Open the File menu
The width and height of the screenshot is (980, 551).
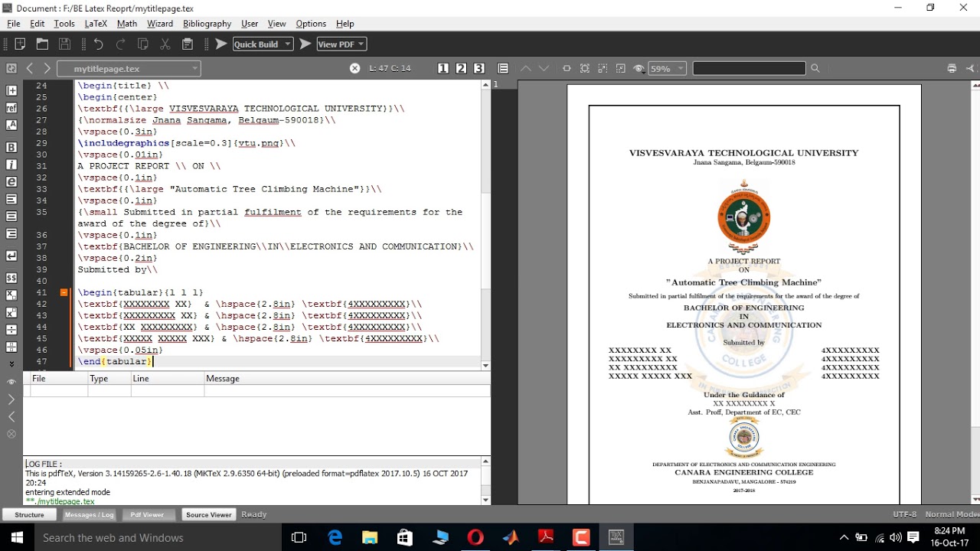(x=14, y=24)
